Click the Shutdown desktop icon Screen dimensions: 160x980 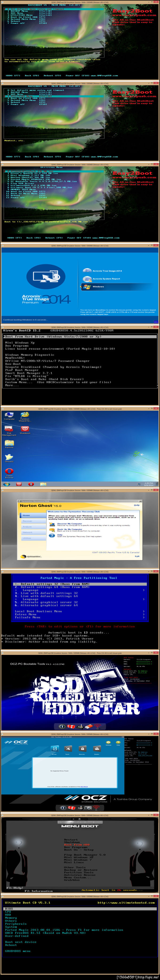click(25, 430)
